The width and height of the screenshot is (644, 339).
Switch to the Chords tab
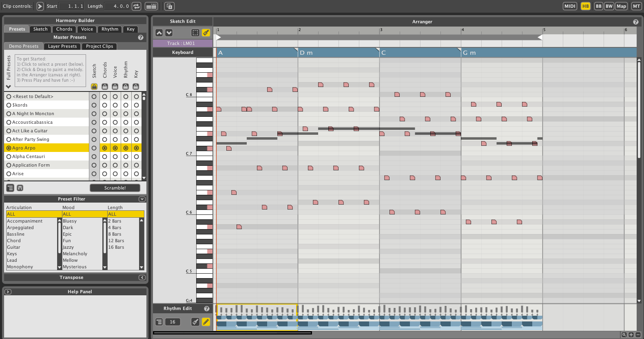[x=64, y=29]
